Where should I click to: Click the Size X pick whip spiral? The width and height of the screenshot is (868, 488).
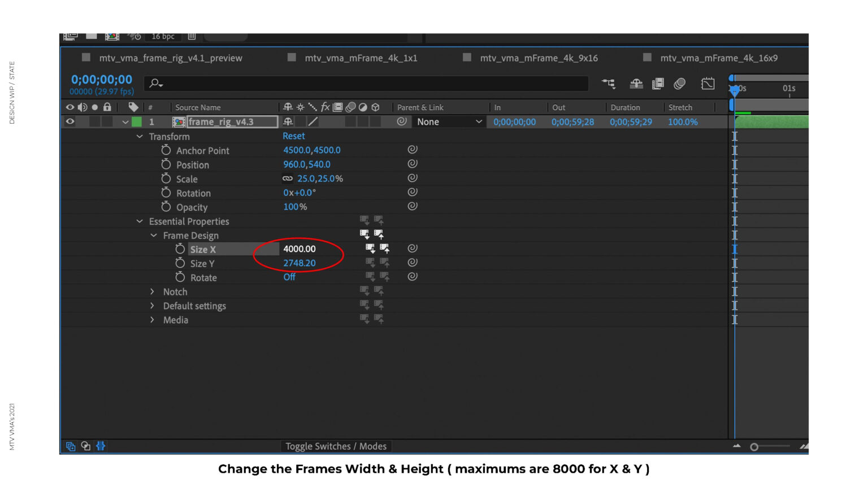pos(413,248)
